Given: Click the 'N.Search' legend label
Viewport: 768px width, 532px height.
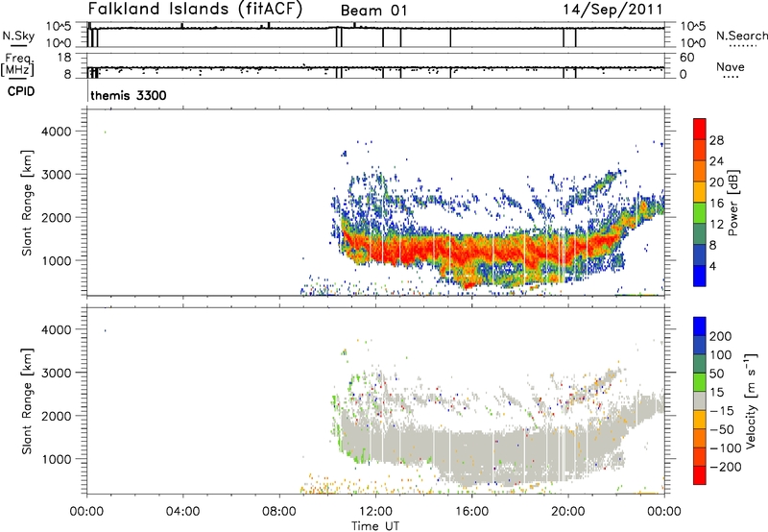Looking at the screenshot, I should click(741, 36).
